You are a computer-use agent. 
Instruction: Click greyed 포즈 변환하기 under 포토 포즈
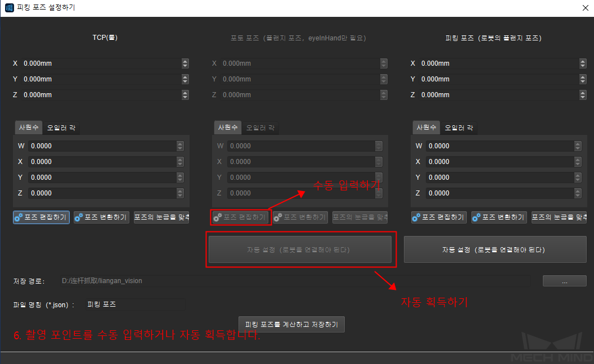pyautogui.click(x=300, y=217)
